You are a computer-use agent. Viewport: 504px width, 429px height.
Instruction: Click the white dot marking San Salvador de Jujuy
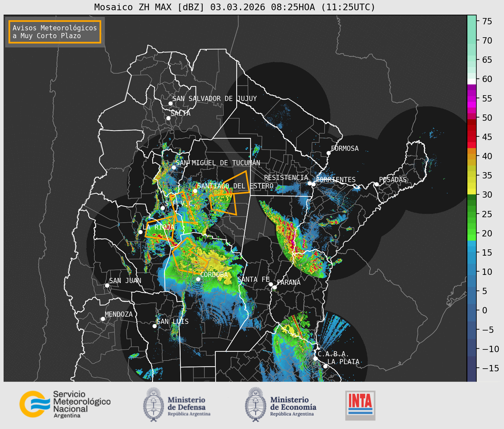(170, 103)
